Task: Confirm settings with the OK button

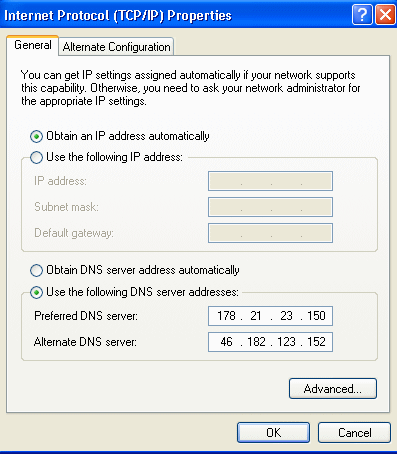Action: pyautogui.click(x=273, y=433)
